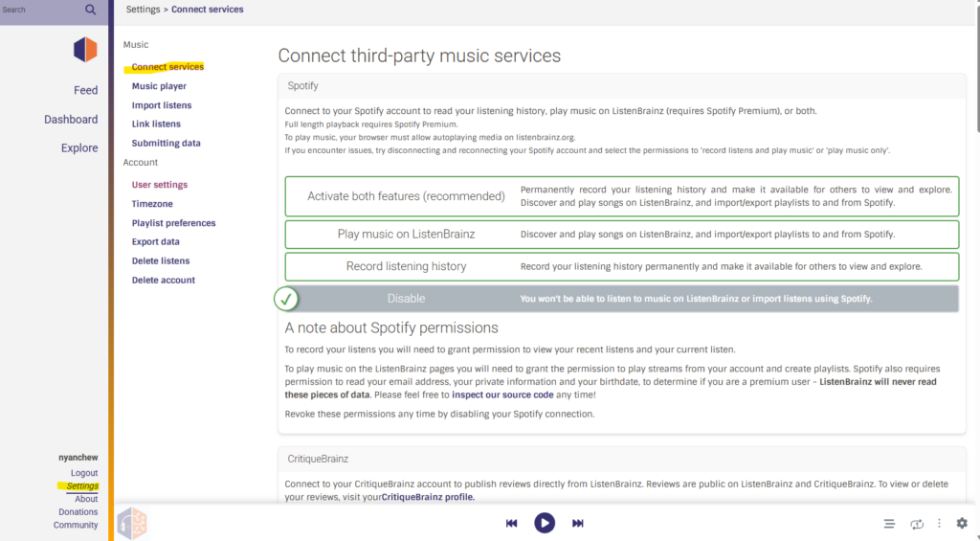Open player settings gear icon

962,524
